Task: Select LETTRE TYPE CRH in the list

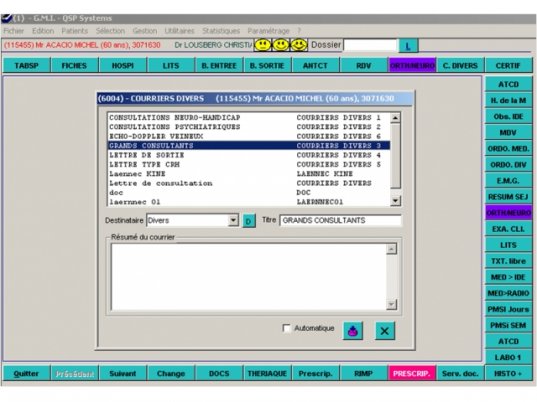Action: point(249,164)
